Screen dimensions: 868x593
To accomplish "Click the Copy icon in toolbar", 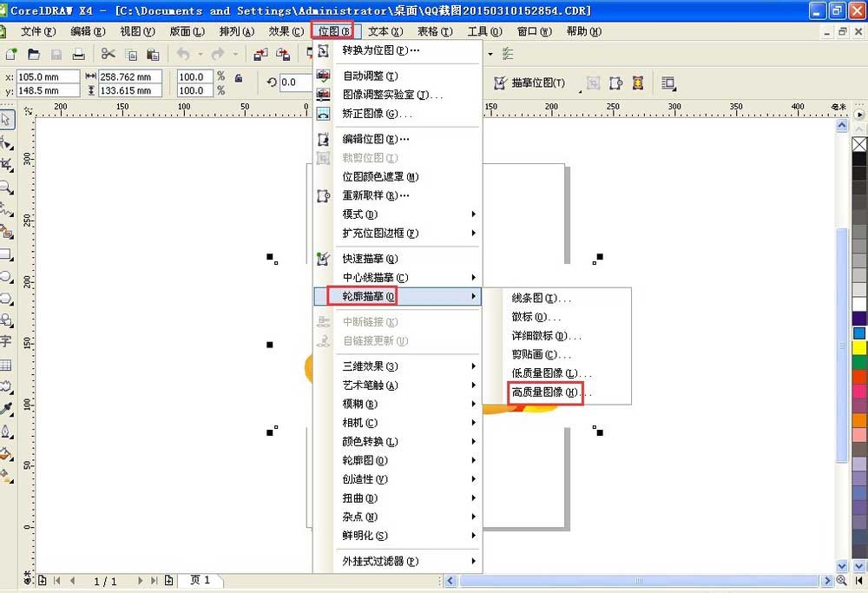I will click(131, 54).
